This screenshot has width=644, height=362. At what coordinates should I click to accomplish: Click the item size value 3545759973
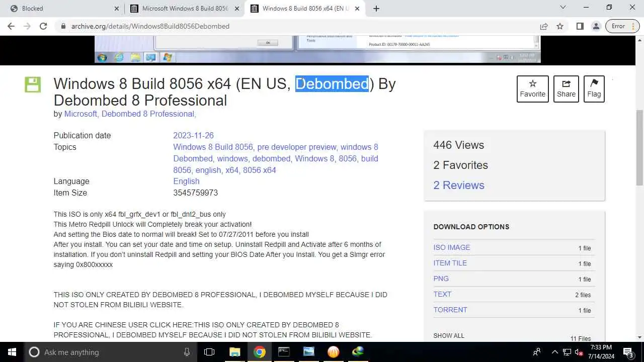click(195, 193)
